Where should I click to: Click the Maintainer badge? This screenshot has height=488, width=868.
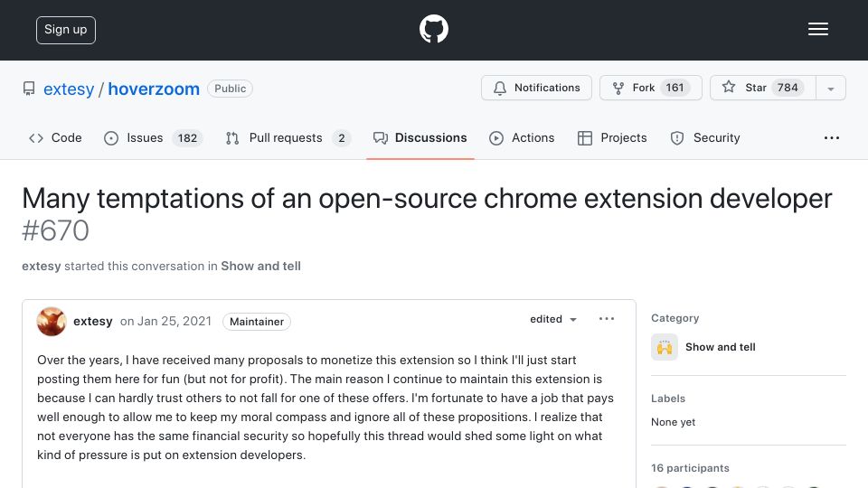[256, 322]
